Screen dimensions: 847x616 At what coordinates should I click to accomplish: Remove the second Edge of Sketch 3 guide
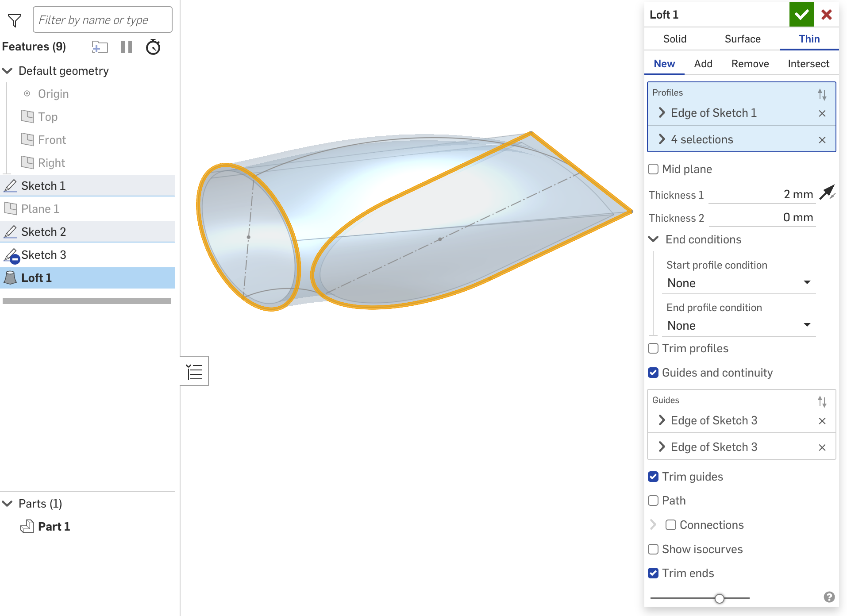(822, 447)
